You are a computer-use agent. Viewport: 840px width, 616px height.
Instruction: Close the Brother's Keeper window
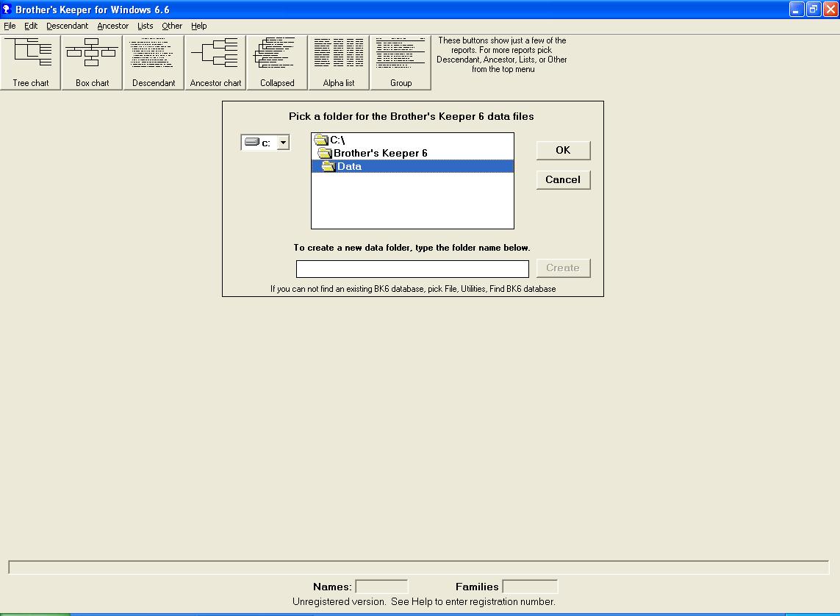(x=830, y=9)
